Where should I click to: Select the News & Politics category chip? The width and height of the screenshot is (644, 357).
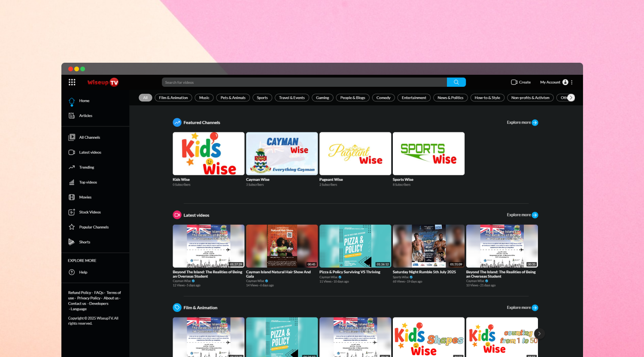(x=450, y=98)
